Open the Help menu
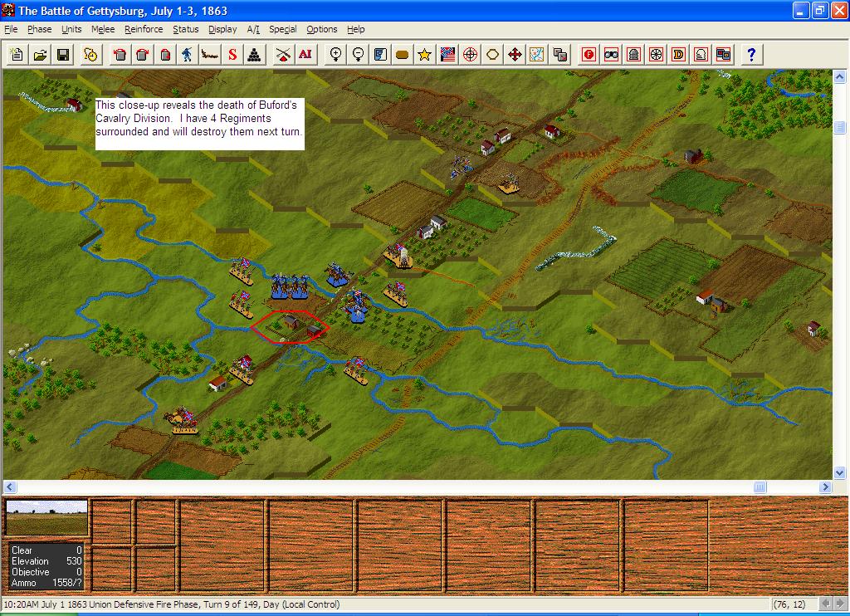Viewport: 850px width, 616px height. (x=355, y=29)
